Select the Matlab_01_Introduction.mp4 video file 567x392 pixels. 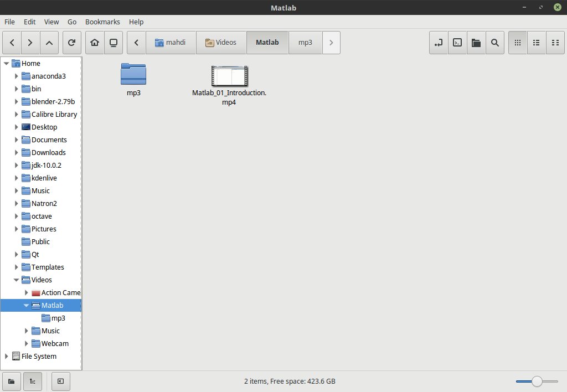(229, 85)
